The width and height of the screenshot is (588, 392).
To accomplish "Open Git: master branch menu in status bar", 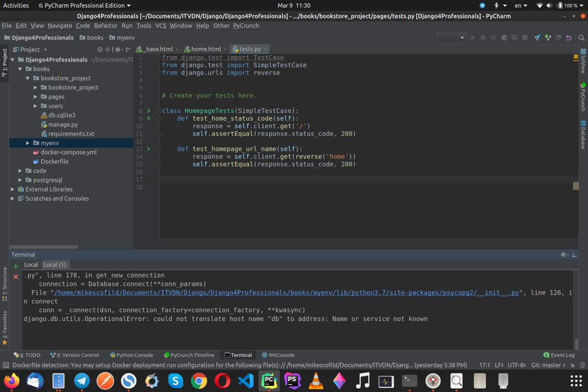I will tap(548, 365).
